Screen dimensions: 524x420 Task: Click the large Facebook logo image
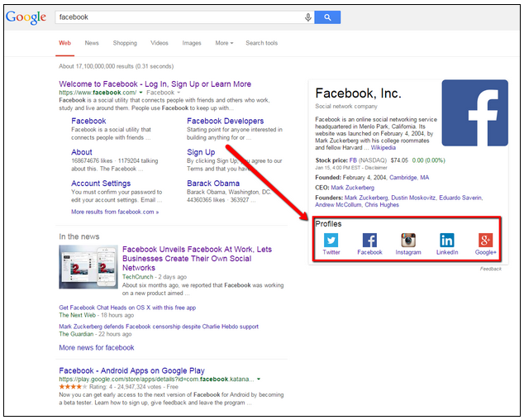pyautogui.click(x=475, y=112)
